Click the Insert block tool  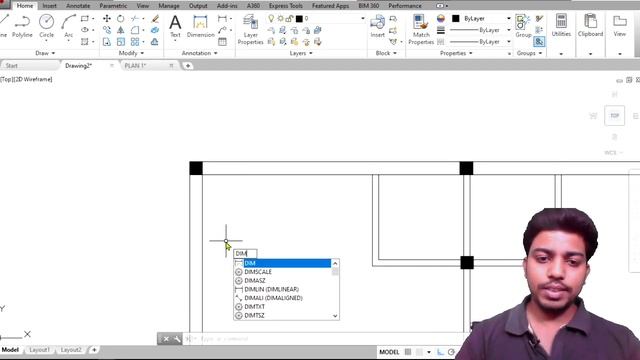[378, 26]
